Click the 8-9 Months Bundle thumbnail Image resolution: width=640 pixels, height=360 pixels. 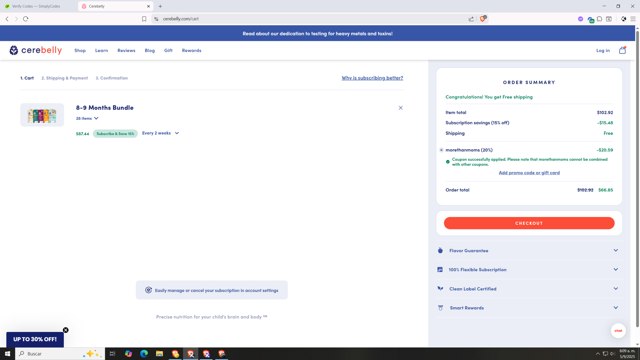42,115
